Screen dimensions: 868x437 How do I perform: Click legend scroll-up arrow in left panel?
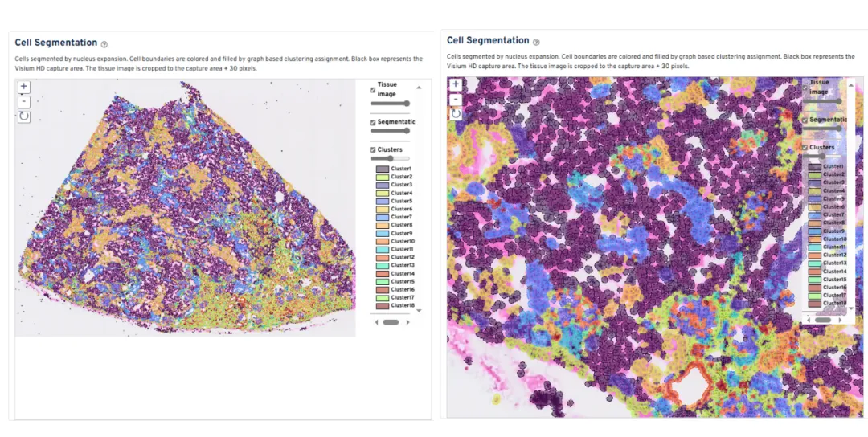click(419, 87)
